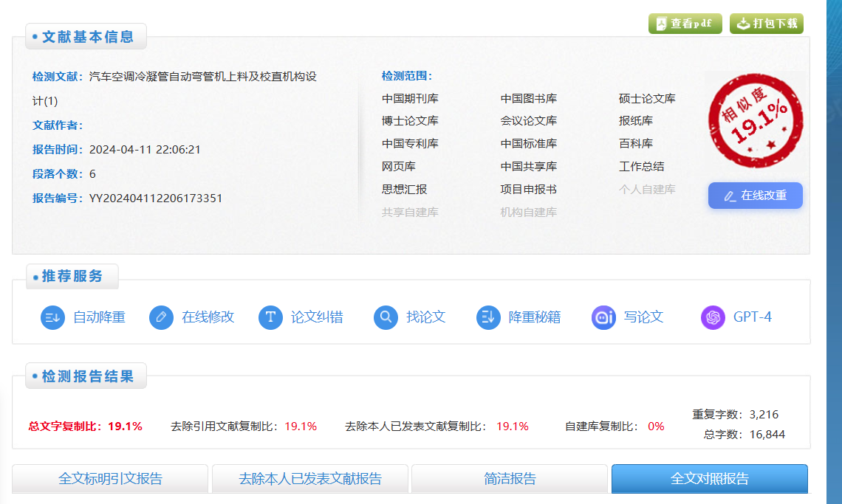The width and height of the screenshot is (842, 504).
Task: Click the 写论文 AI icon
Action: pyautogui.click(x=603, y=317)
